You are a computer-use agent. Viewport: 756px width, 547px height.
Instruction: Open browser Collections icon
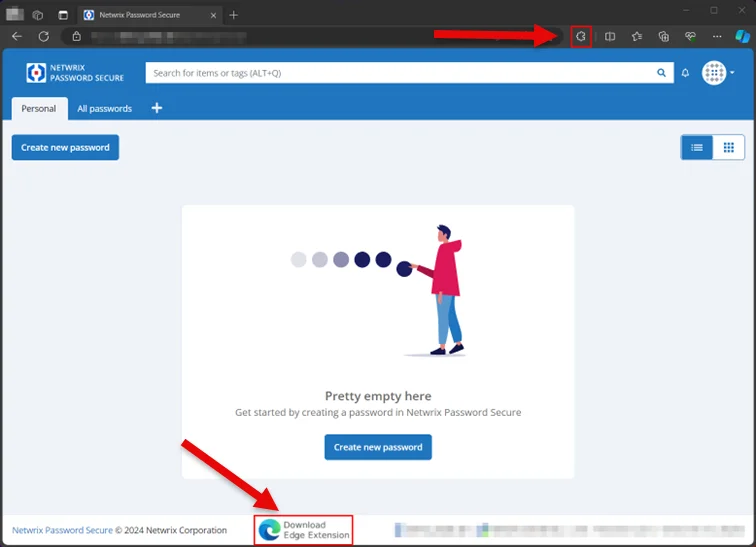(663, 37)
